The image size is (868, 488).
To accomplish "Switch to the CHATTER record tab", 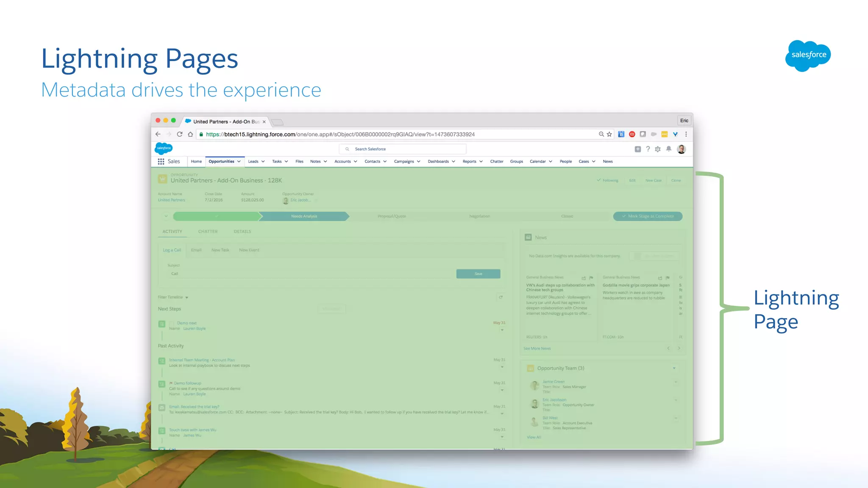I will pyautogui.click(x=208, y=232).
